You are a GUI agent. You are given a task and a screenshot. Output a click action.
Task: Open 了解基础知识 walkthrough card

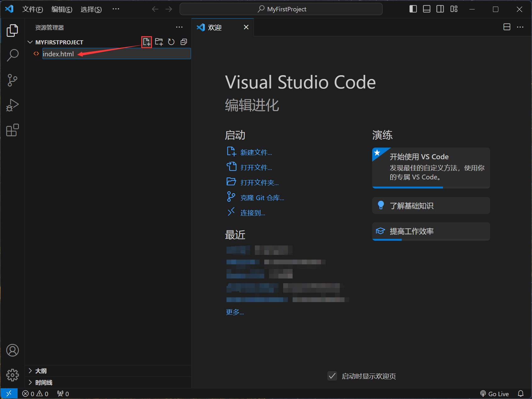431,205
